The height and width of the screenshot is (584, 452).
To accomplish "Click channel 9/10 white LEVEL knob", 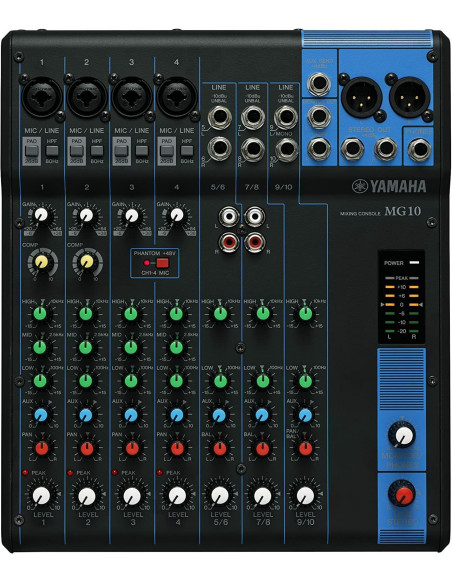I will pos(305,496).
